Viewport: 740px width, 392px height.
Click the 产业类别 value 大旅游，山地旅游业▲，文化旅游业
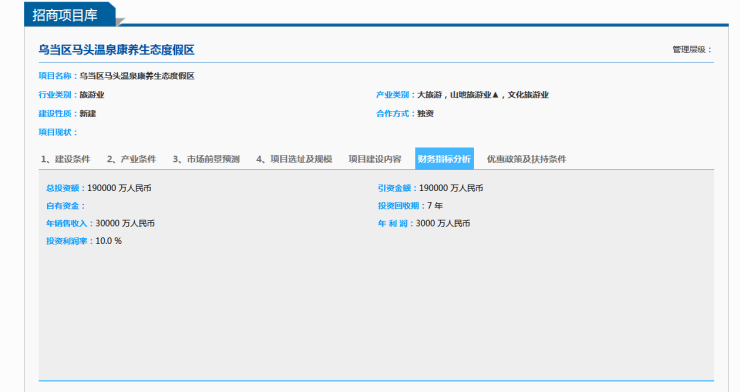(483, 95)
